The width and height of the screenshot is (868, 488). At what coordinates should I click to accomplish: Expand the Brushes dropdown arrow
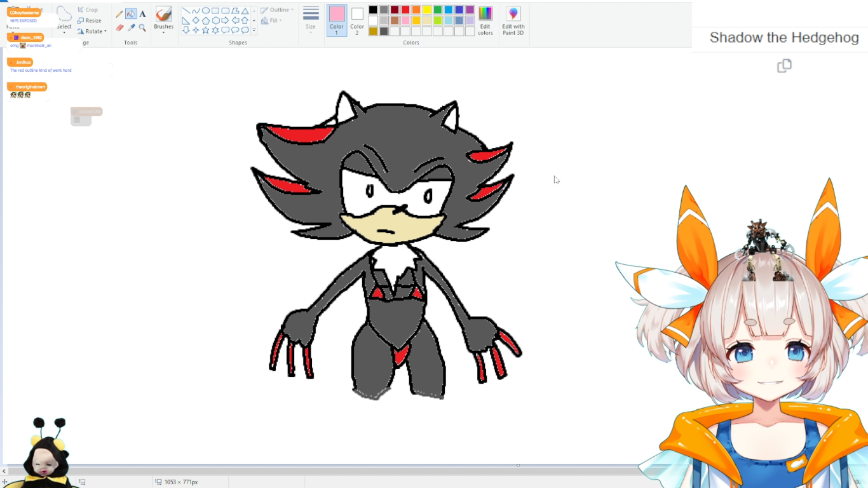point(163,32)
